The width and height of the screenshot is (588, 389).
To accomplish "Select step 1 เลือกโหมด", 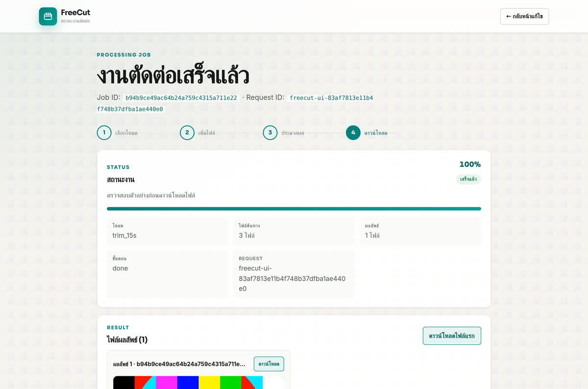I will 118,133.
